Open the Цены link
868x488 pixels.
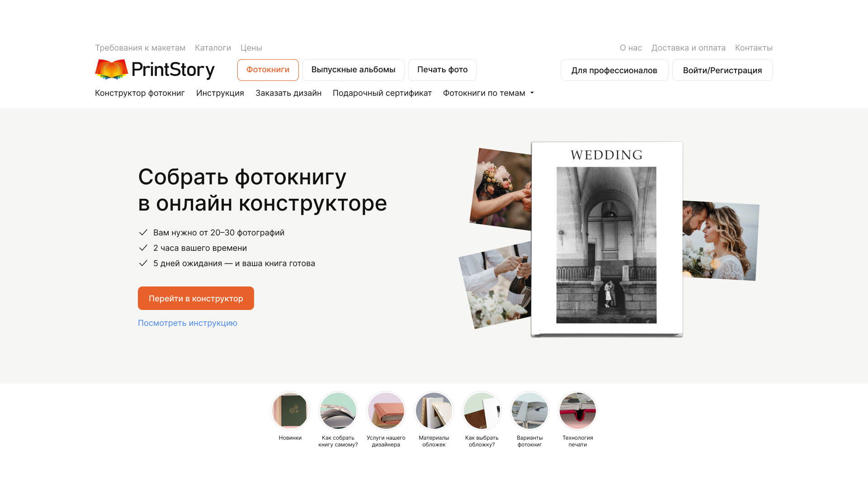251,48
